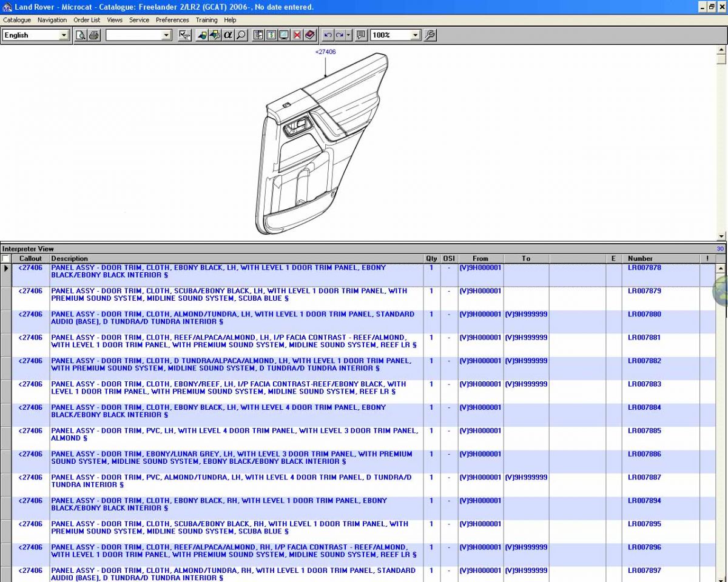
Task: Open the empty combo box beside the printer icon
Action: pyautogui.click(x=139, y=35)
